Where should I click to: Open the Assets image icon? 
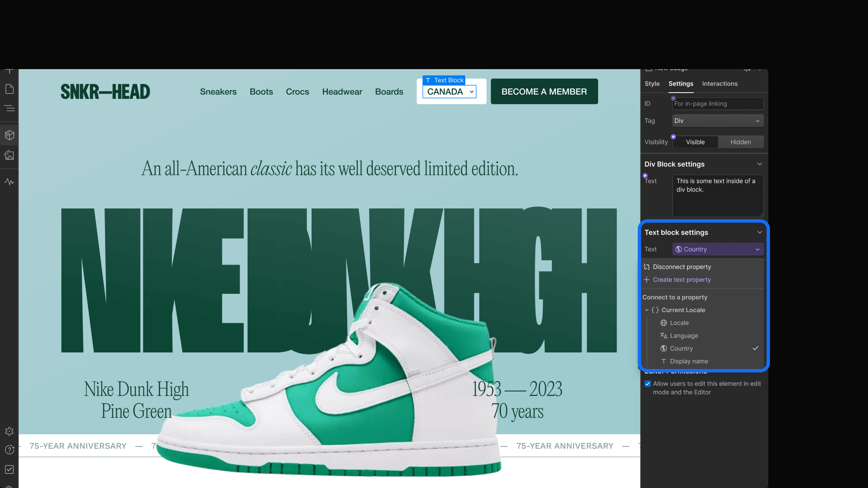click(9, 156)
